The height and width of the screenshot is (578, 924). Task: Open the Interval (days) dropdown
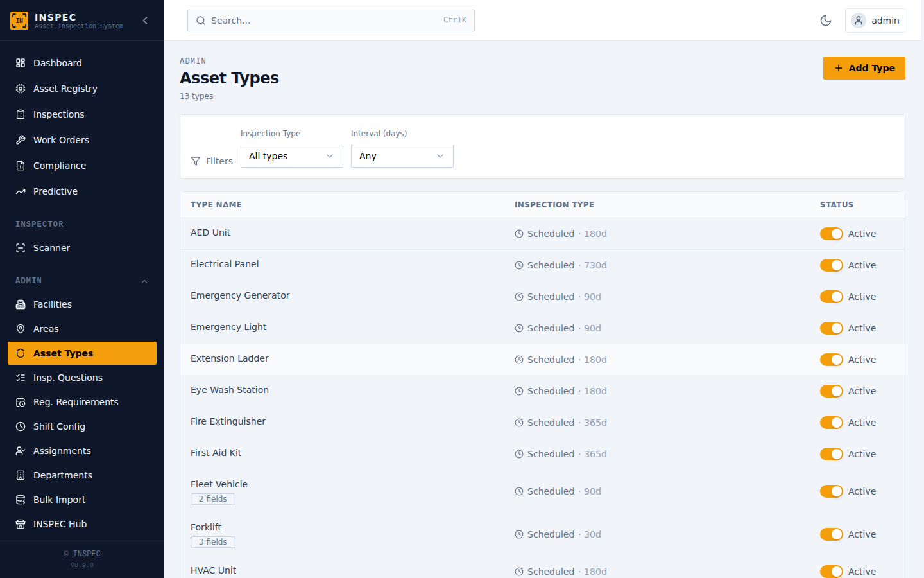click(x=402, y=156)
